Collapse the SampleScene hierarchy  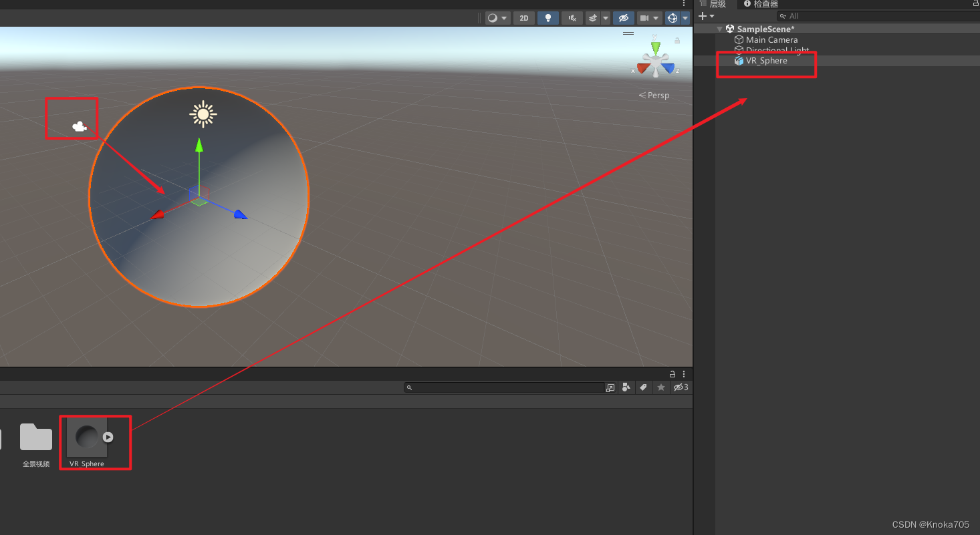point(719,29)
